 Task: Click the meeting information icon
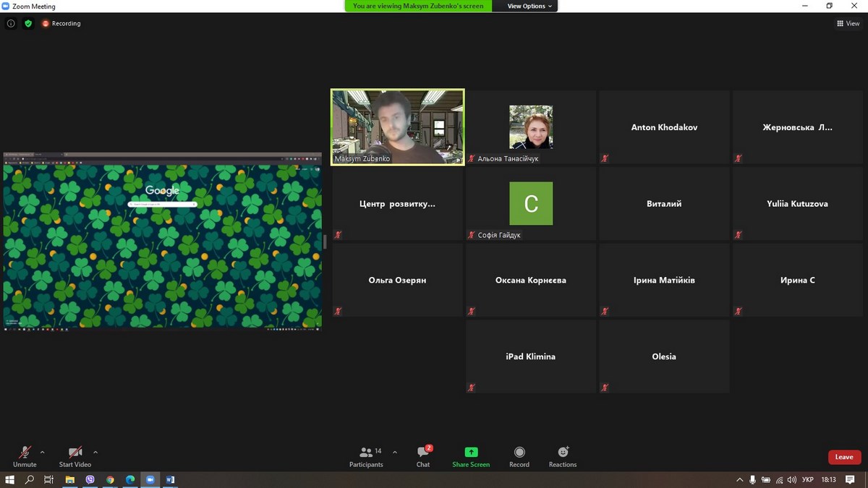tap(11, 23)
